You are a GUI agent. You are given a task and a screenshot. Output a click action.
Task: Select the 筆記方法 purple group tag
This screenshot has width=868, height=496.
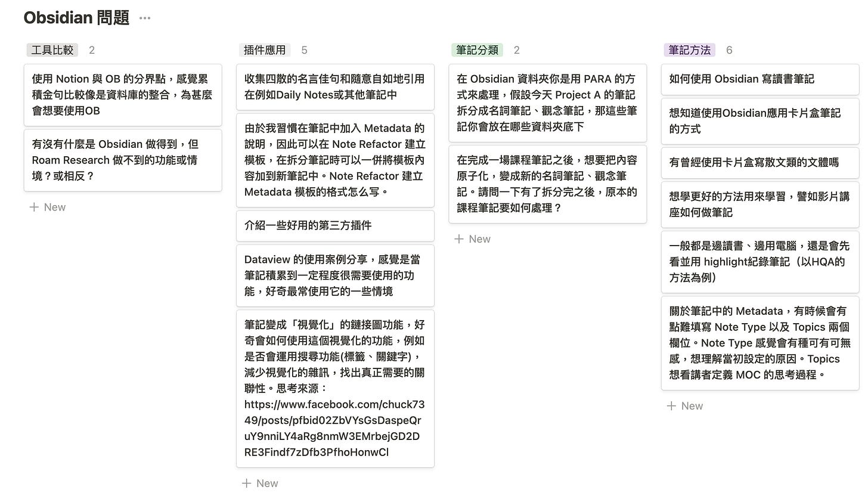click(x=690, y=50)
